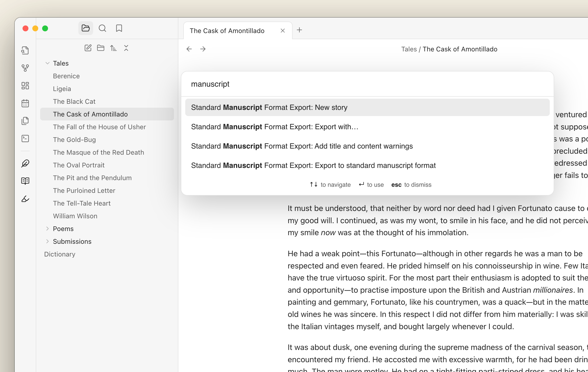Open the Ligeia note
The width and height of the screenshot is (588, 372).
107,89
